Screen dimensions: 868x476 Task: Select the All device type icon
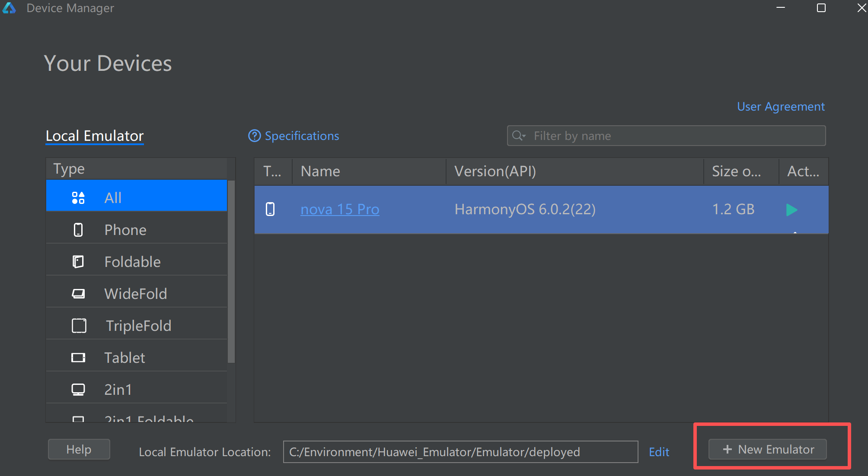[x=78, y=198]
